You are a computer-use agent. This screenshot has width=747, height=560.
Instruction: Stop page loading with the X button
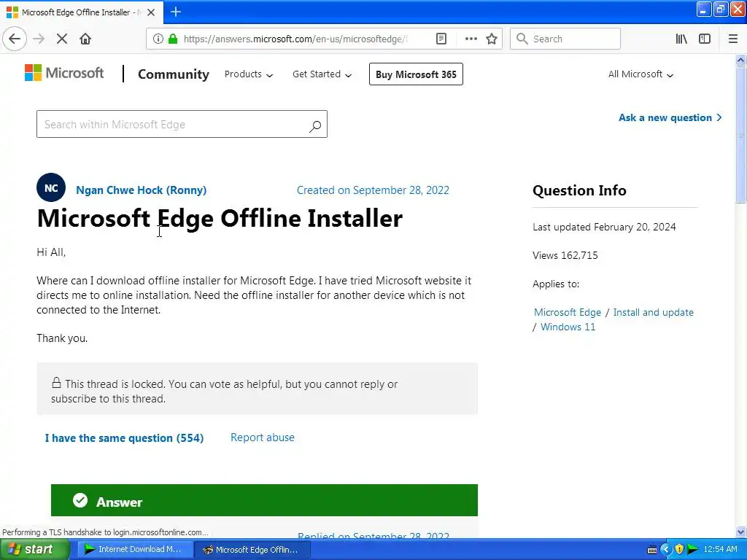(x=61, y=39)
